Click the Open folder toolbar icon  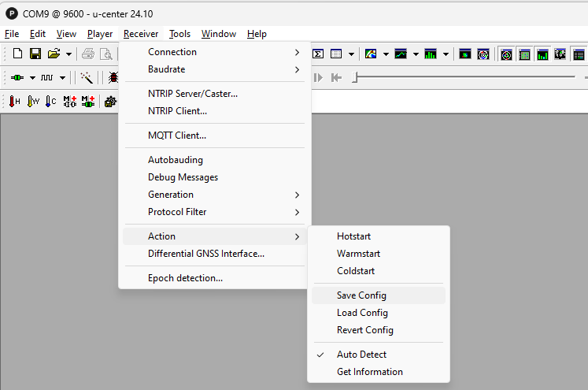54,54
